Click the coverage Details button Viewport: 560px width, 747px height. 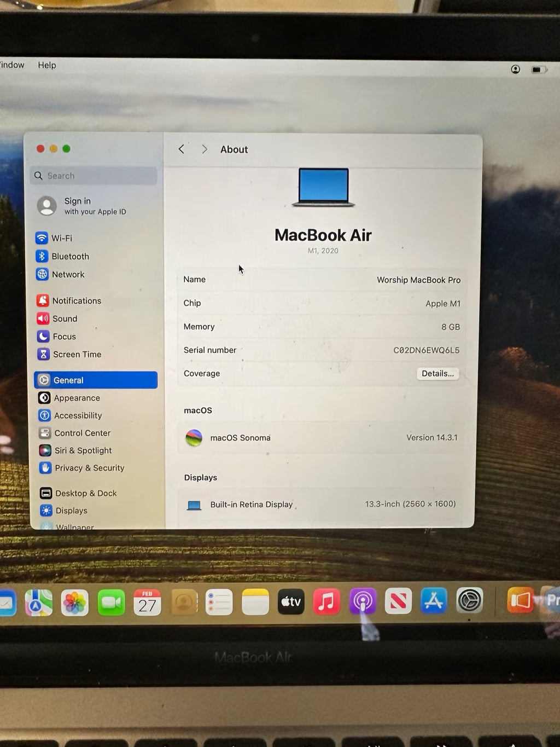(x=437, y=373)
